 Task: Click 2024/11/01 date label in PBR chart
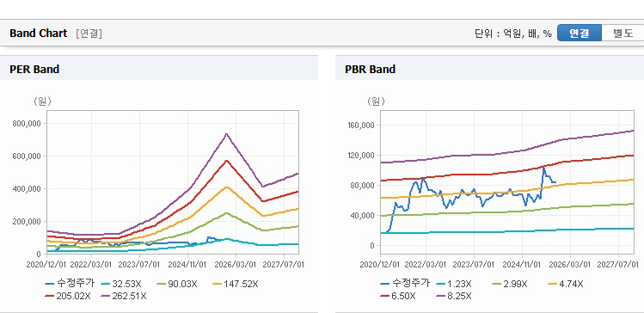pyautogui.click(x=522, y=264)
